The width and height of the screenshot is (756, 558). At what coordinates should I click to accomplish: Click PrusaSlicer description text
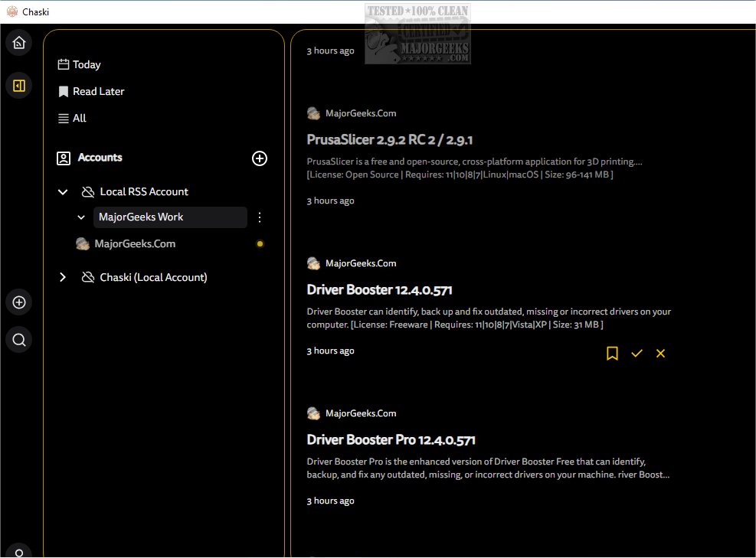(x=474, y=168)
